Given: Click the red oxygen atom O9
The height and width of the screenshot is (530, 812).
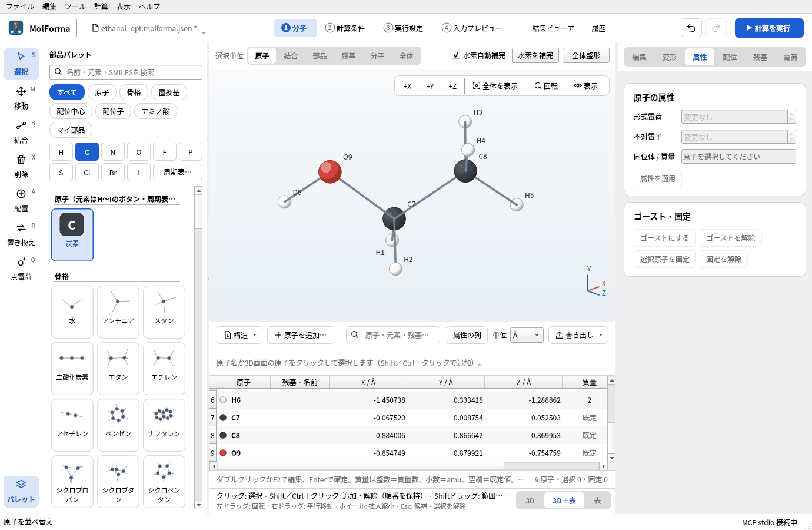Looking at the screenshot, I should click(x=330, y=171).
